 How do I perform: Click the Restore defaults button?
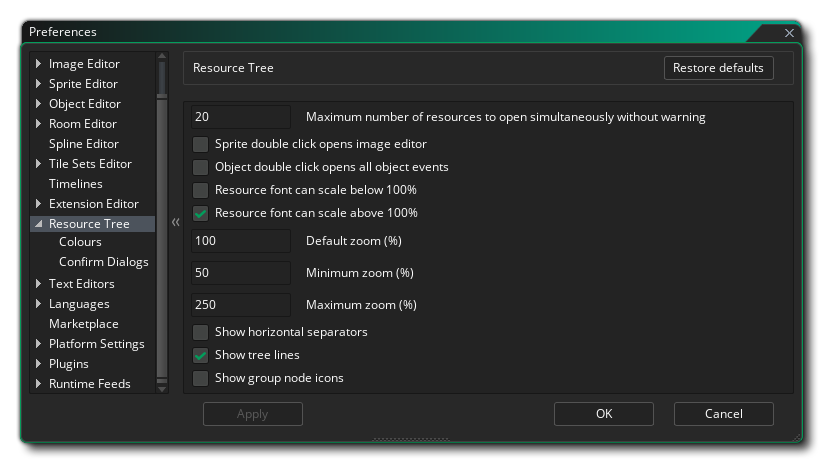coord(719,68)
